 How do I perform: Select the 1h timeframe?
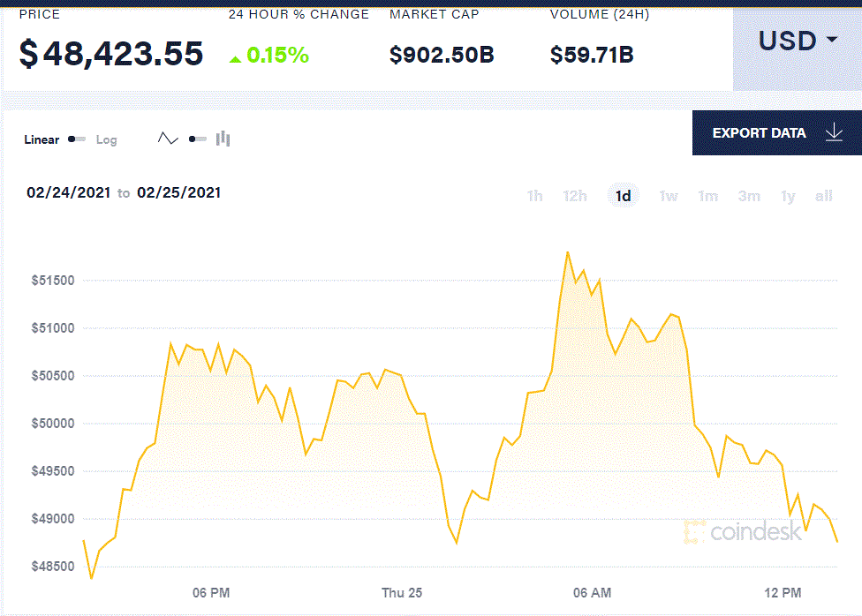tap(534, 196)
